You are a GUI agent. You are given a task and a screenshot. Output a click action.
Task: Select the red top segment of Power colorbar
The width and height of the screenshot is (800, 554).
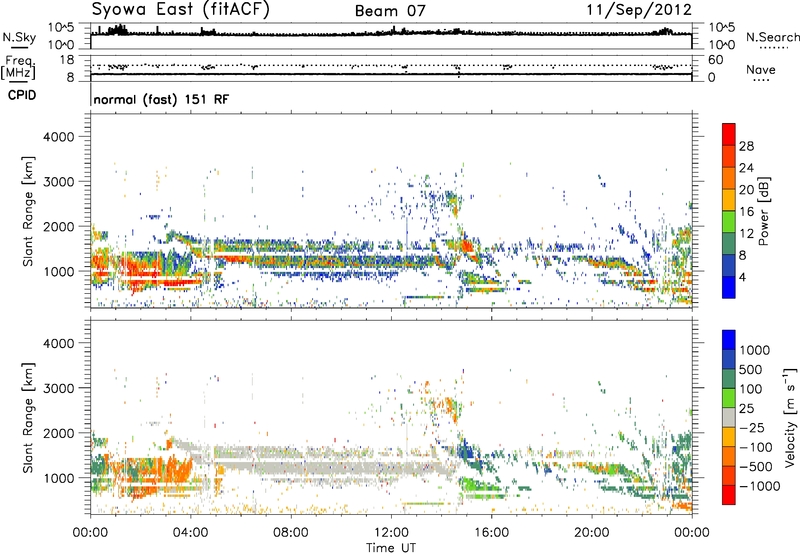(x=729, y=135)
